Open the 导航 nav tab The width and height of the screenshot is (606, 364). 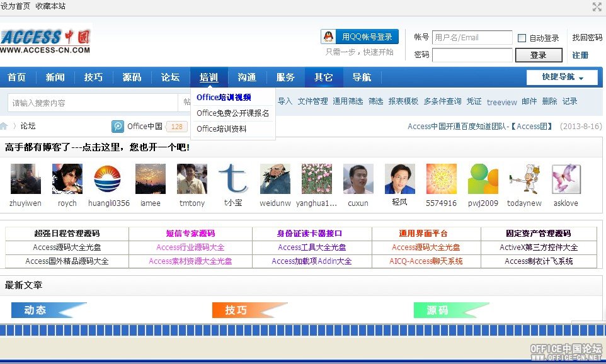point(362,77)
